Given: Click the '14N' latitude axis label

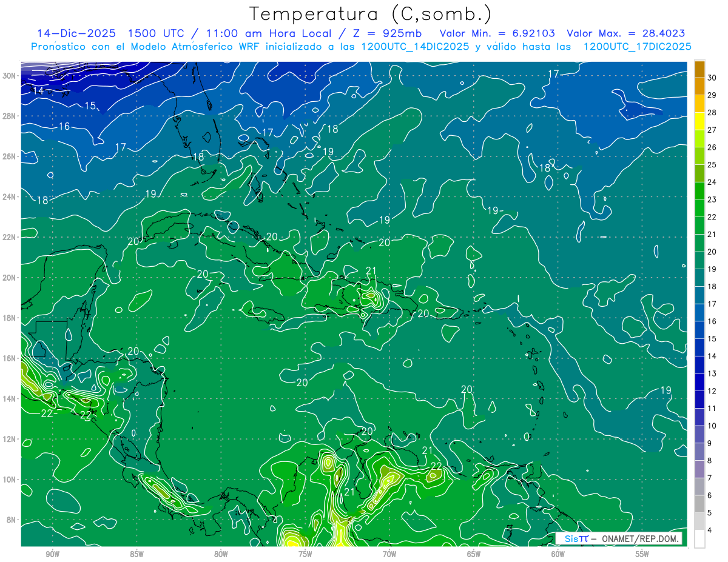Looking at the screenshot, I should 9,398.
